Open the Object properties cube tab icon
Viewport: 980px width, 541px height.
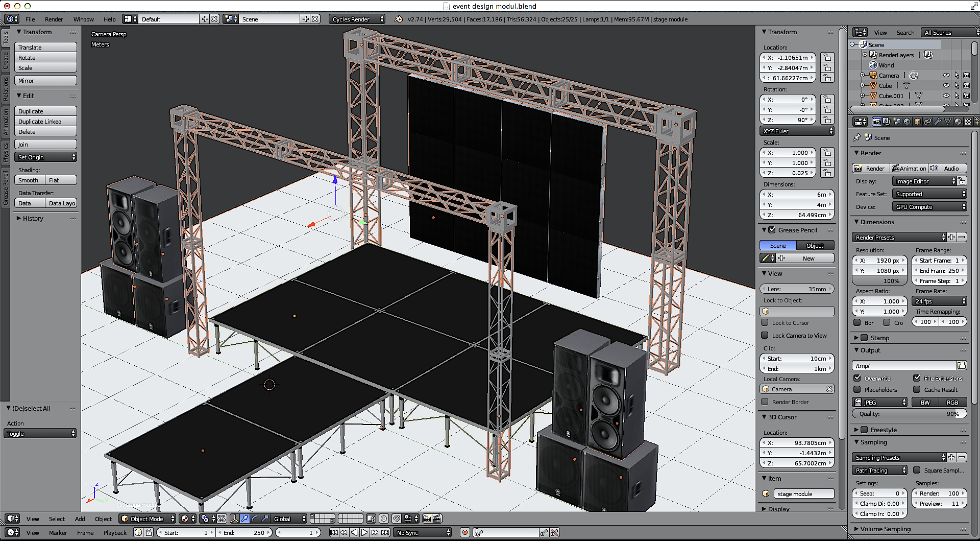[x=917, y=122]
